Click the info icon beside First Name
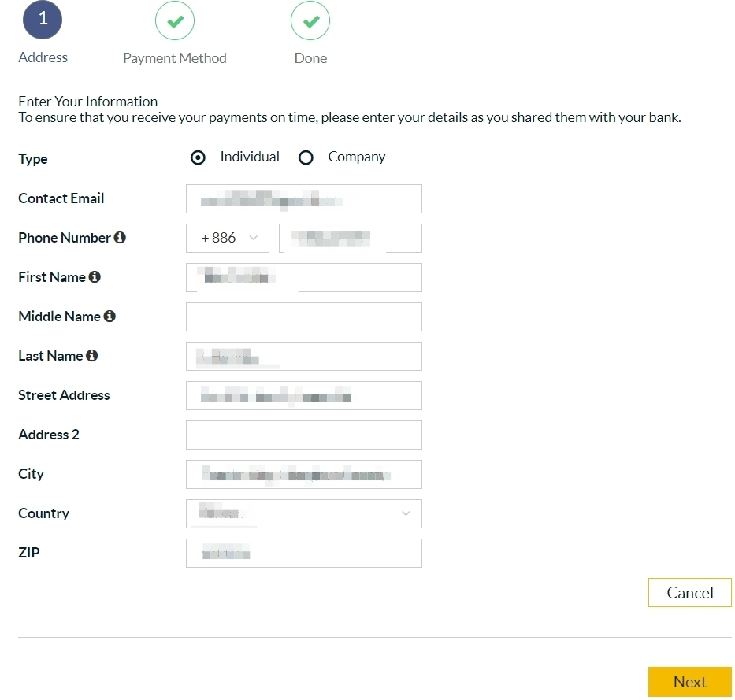This screenshot has height=700, width=735. tap(95, 277)
